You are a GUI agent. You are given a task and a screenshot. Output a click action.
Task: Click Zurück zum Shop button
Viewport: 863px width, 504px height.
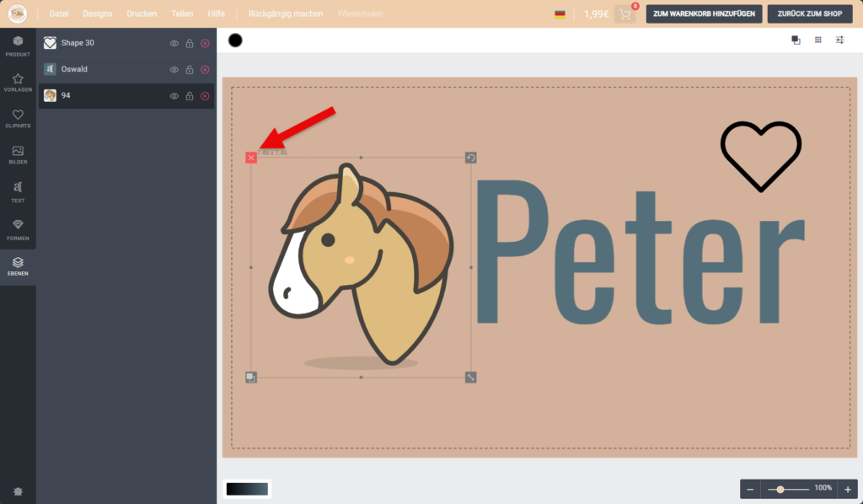coord(809,14)
